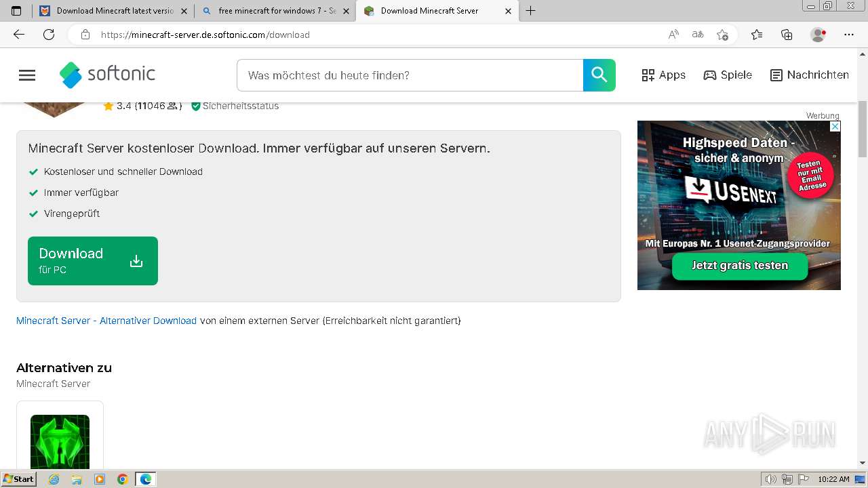The height and width of the screenshot is (488, 868).
Task: Click the address bar URL
Action: (205, 35)
